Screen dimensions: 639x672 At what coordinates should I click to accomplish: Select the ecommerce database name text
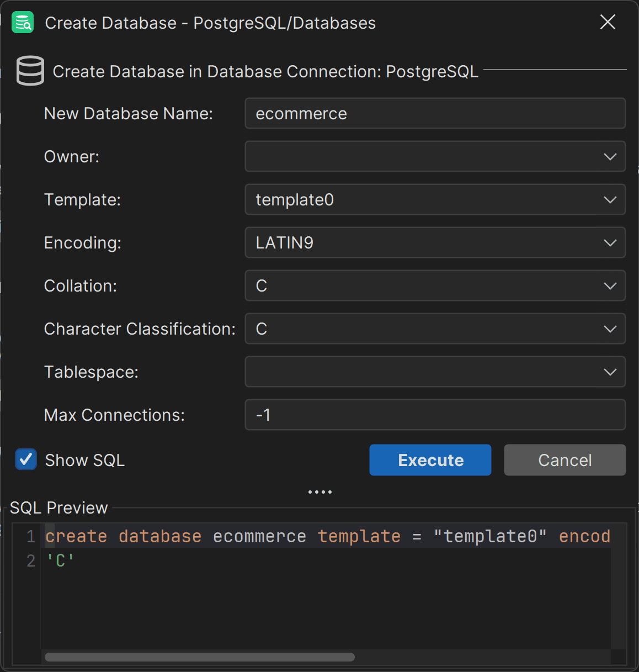(x=301, y=113)
